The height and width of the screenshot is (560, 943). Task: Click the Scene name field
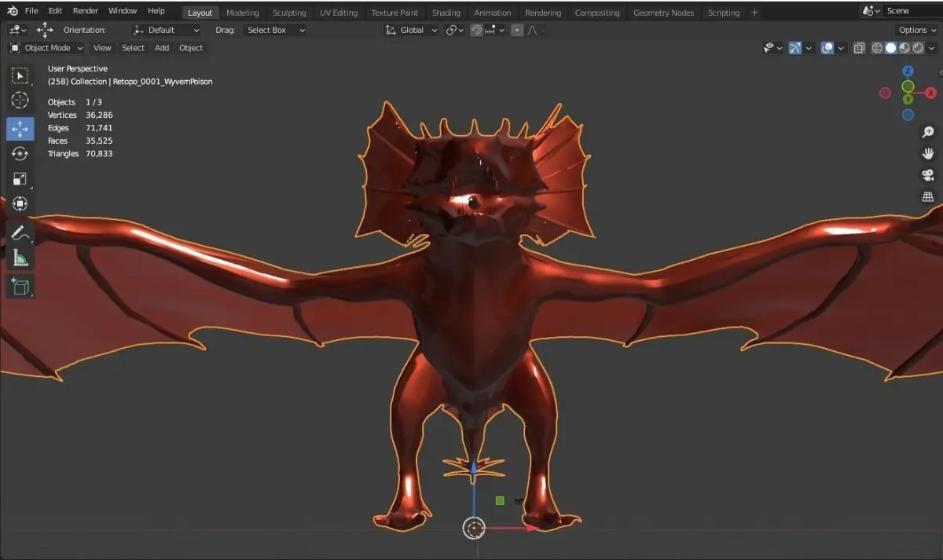[x=911, y=11]
